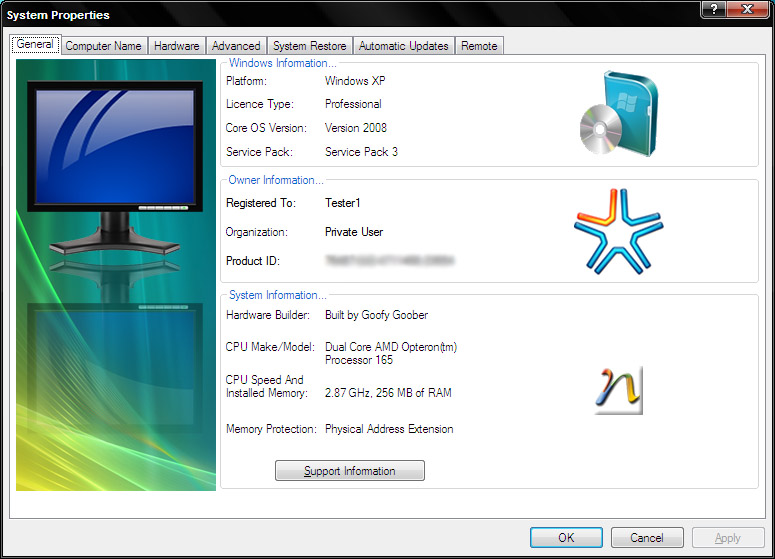
Task: Click the greyed Apply button
Action: point(728,537)
